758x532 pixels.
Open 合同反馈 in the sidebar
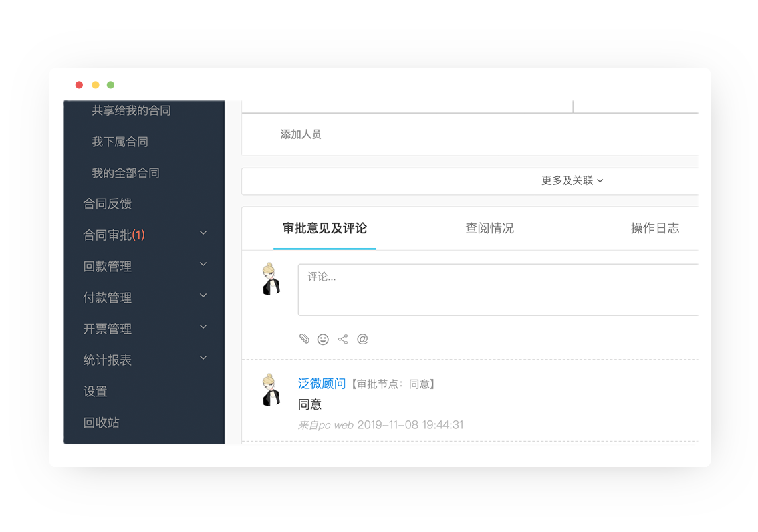pyautogui.click(x=107, y=204)
